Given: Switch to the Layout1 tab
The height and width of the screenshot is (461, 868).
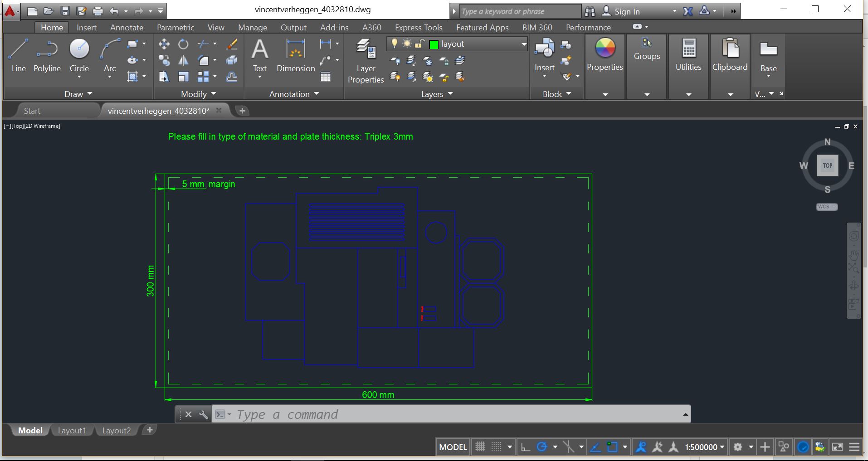Looking at the screenshot, I should click(72, 430).
